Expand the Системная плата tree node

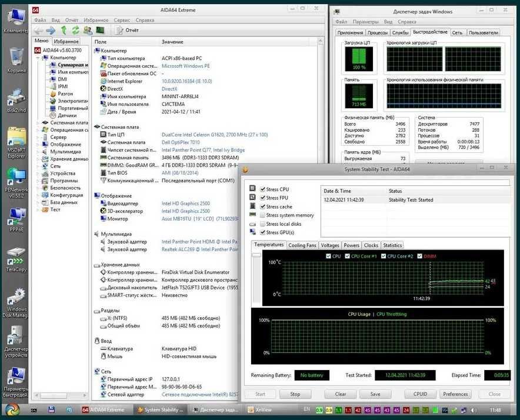click(x=38, y=123)
